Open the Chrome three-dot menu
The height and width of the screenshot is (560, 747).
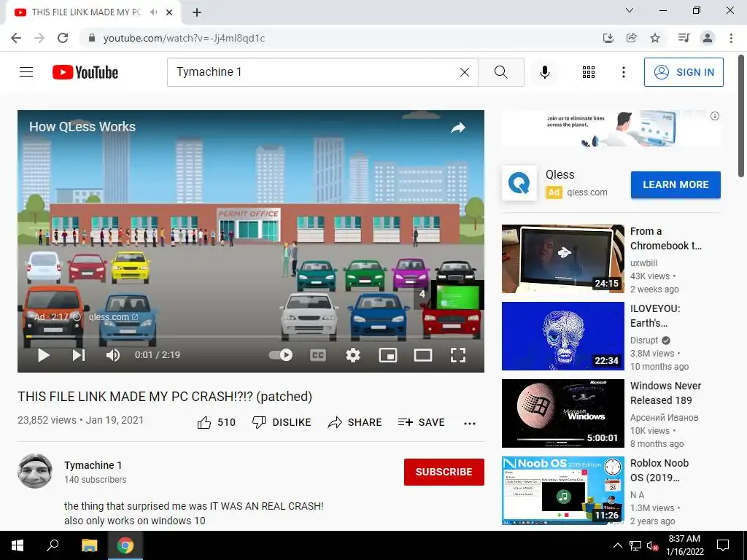(x=731, y=38)
